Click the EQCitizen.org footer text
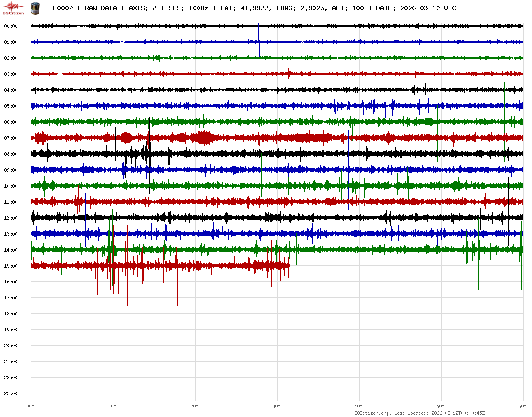 (372, 413)
